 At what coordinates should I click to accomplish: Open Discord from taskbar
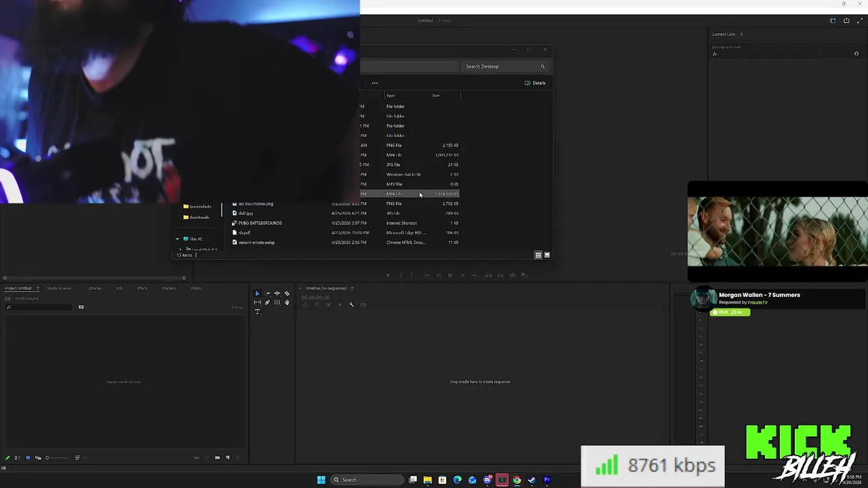click(487, 480)
